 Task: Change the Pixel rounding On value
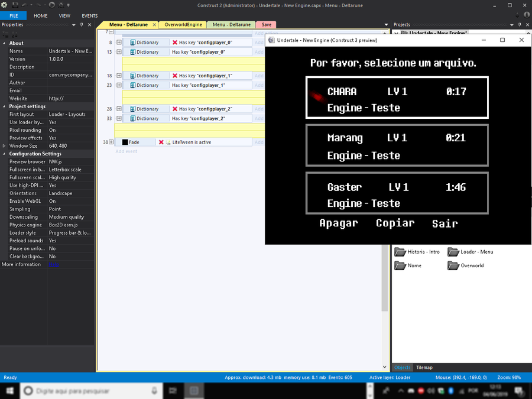(x=70, y=130)
